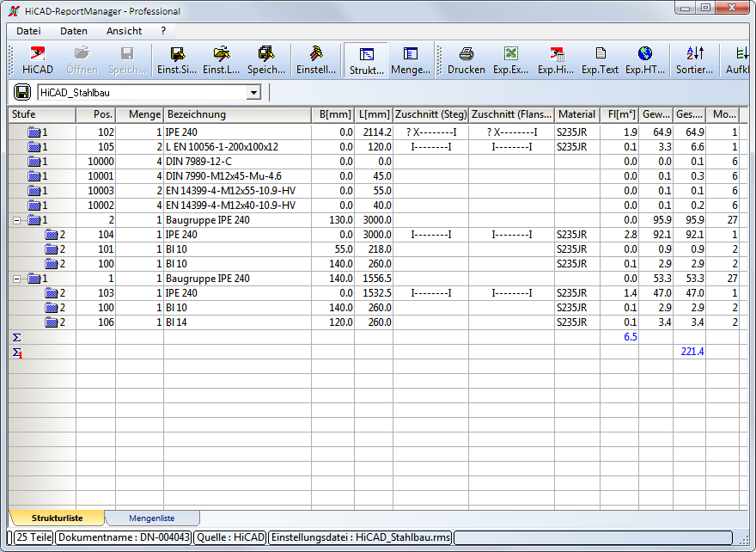Open the Datei menu
756x552 pixels.
pyautogui.click(x=28, y=31)
